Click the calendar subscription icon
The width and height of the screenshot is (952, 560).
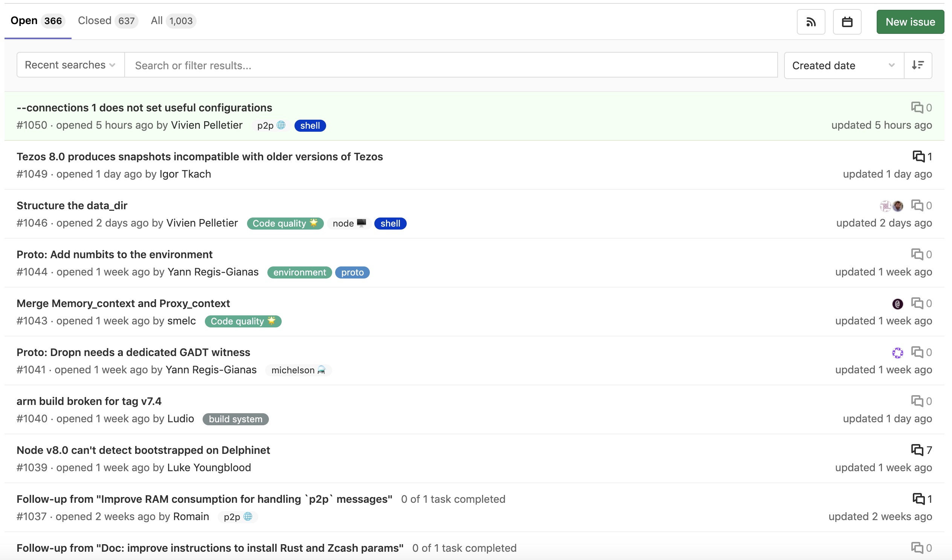pos(847,22)
